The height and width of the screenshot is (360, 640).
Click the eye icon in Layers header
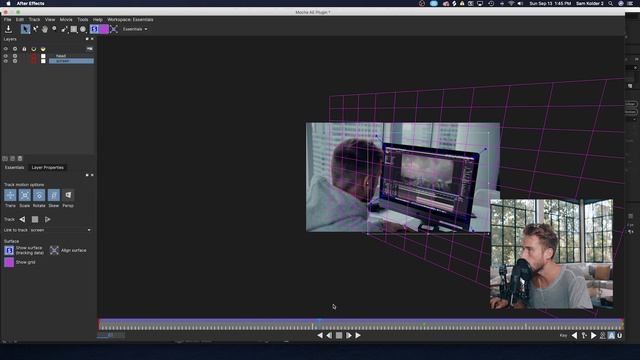(6, 49)
